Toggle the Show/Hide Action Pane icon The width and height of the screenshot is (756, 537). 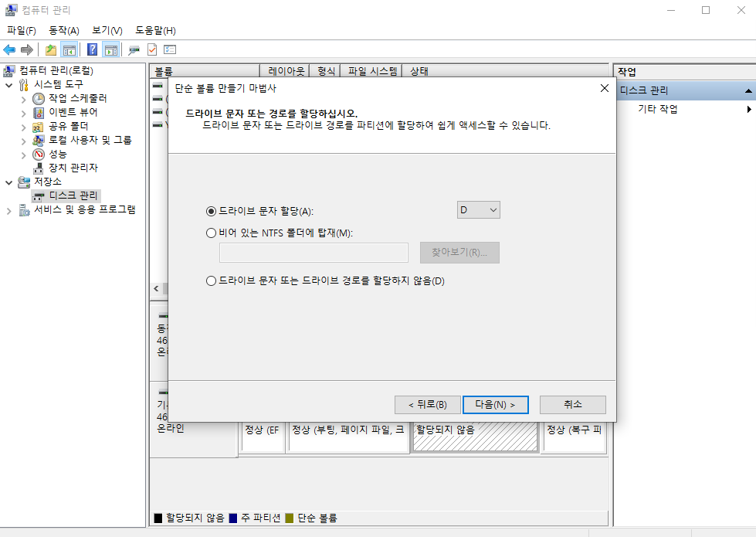(x=111, y=49)
